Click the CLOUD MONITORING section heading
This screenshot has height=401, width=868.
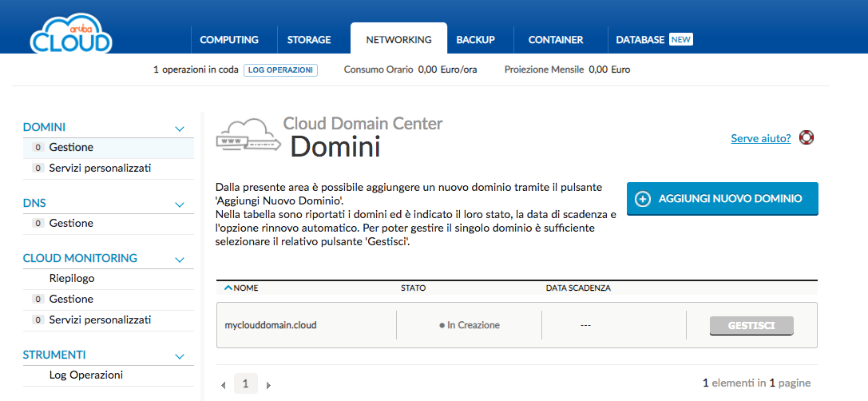click(x=81, y=258)
